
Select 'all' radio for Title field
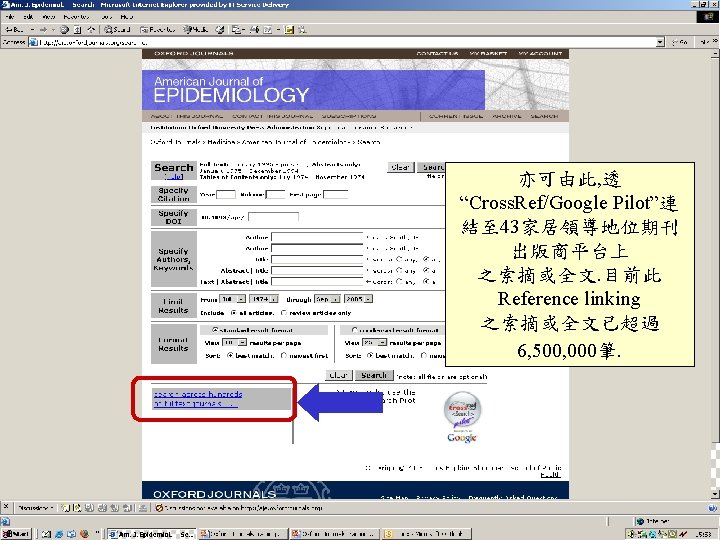click(x=426, y=259)
